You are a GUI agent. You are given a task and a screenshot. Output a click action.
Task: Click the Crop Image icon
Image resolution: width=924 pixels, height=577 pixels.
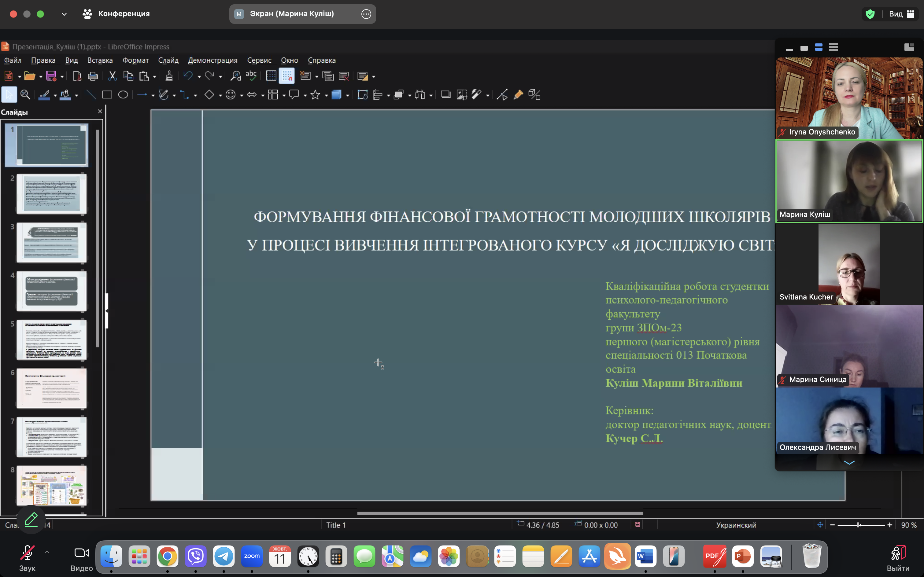(x=462, y=95)
